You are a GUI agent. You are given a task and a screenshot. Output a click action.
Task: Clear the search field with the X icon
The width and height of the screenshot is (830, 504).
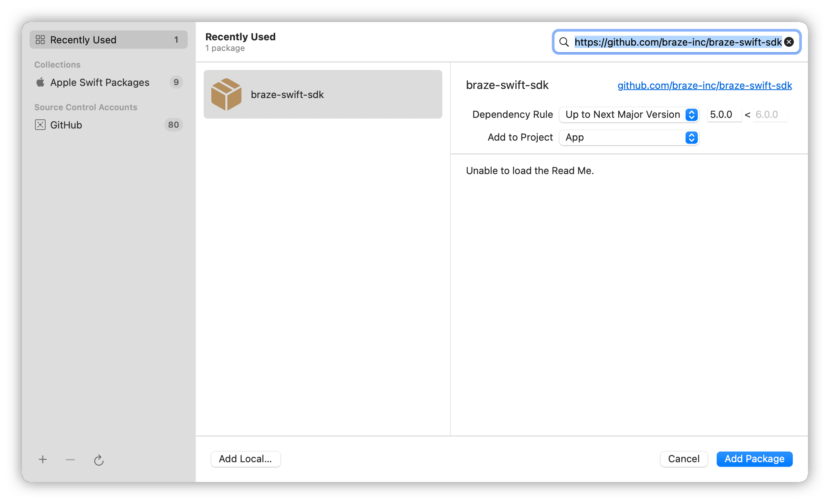(789, 42)
